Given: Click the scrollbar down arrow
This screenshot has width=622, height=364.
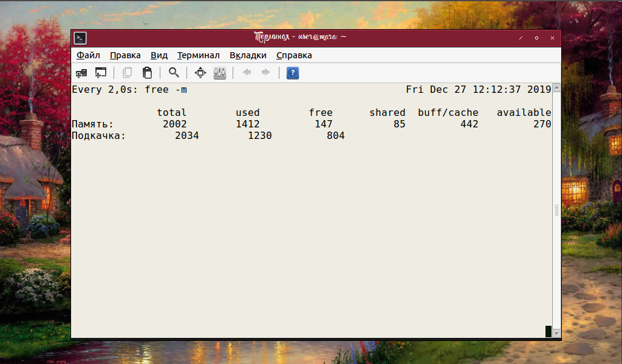Looking at the screenshot, I should tap(556, 334).
